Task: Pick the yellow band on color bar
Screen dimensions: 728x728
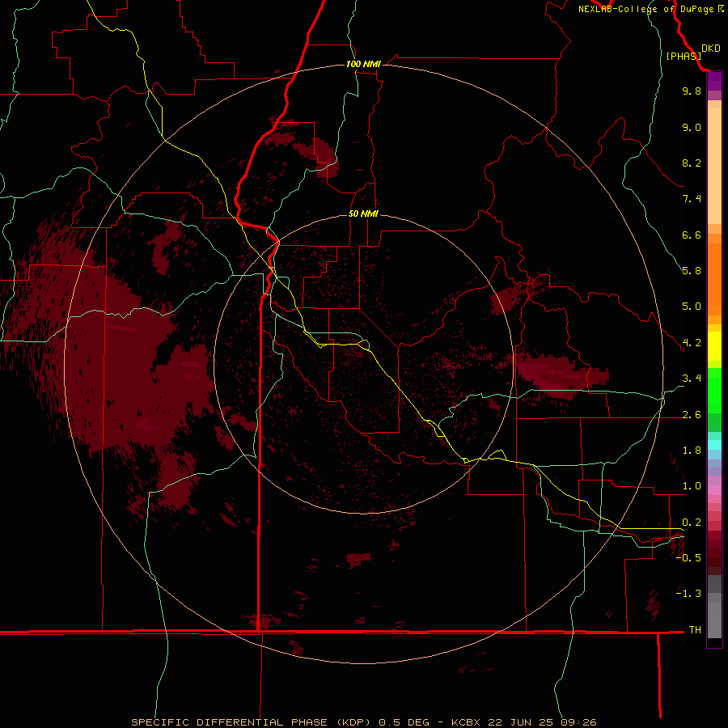Action: (x=714, y=346)
